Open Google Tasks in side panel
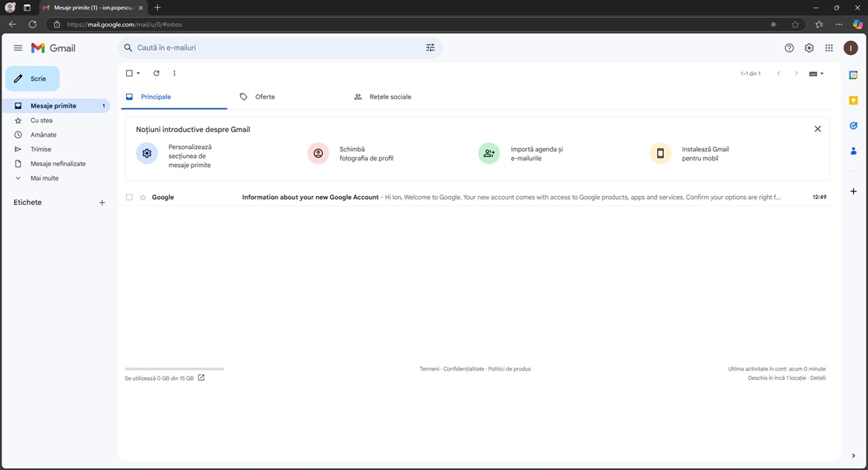Viewport: 868px width, 470px height. [x=853, y=125]
